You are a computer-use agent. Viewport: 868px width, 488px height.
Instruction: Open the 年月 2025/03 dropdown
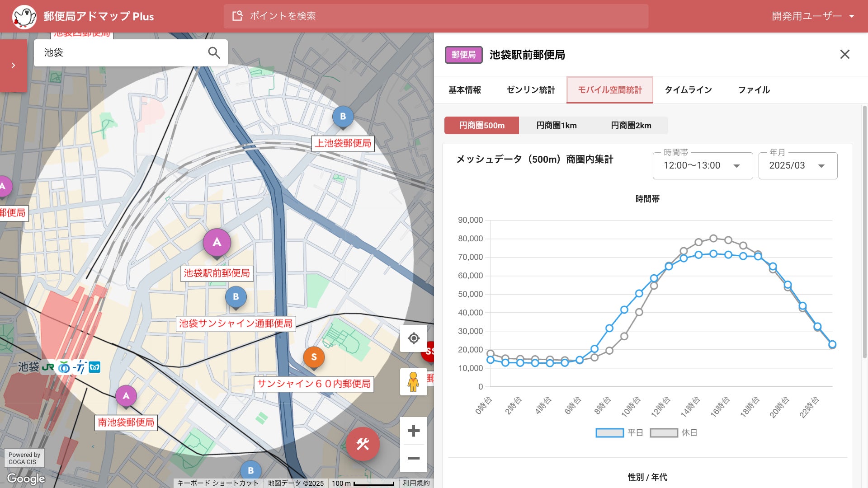pos(797,166)
